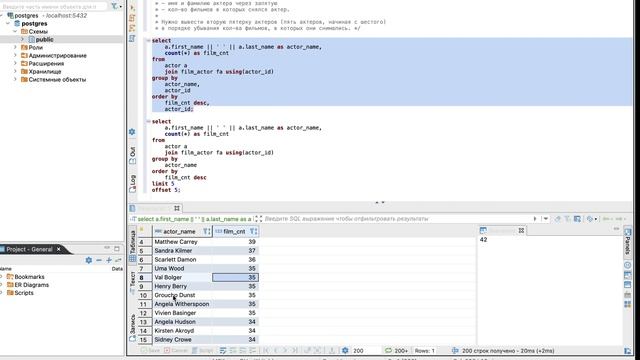This screenshot has height=360, width=640.
Task: Open the Log panel
Action: click(132, 184)
